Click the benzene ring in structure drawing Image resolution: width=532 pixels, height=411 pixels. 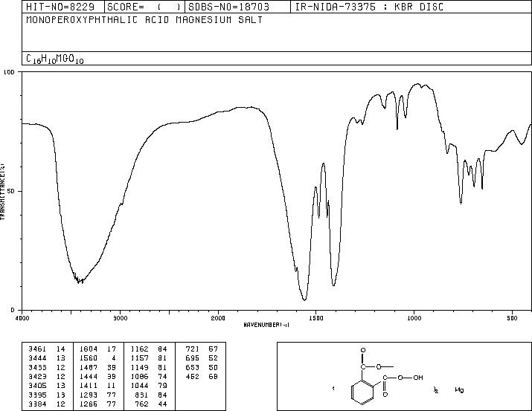click(363, 392)
